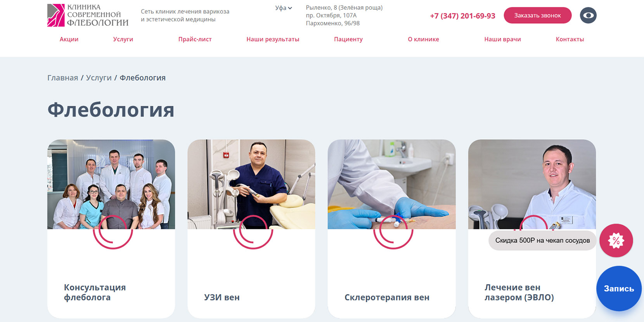Open the Пациенту menu item
The image size is (644, 322).
(348, 39)
